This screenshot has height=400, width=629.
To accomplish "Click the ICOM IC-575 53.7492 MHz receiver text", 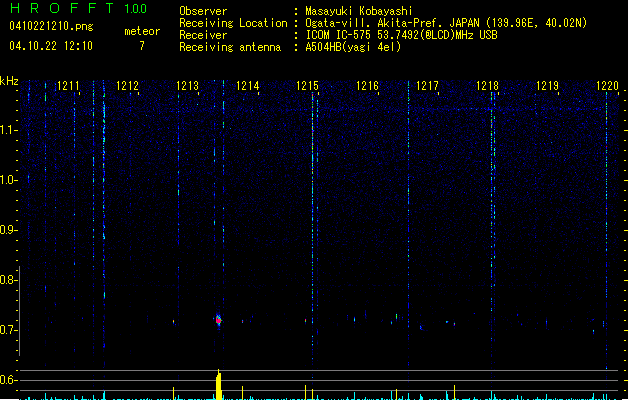I will pos(402,35).
